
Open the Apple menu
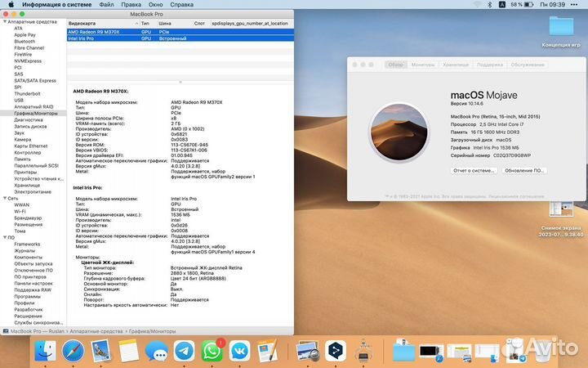click(x=11, y=5)
